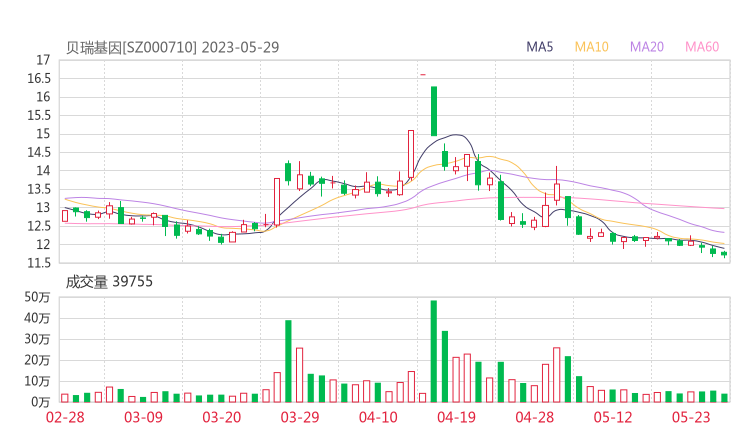Screen dimensions: 740x440
Task: Select the MA20 legend label
Action: (x=647, y=47)
